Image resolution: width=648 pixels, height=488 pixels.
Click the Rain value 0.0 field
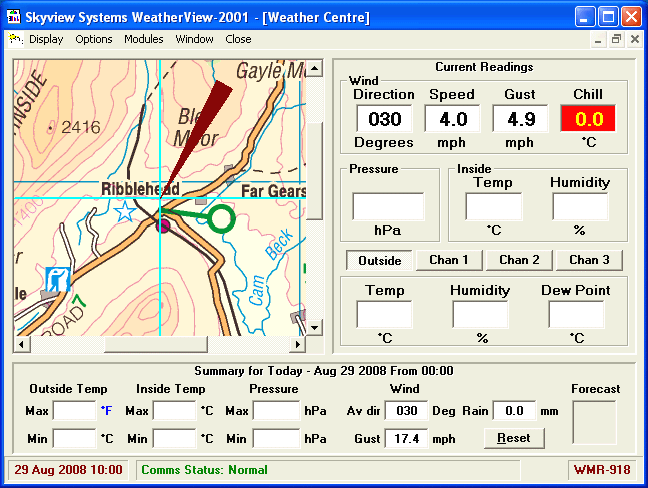pyautogui.click(x=515, y=411)
